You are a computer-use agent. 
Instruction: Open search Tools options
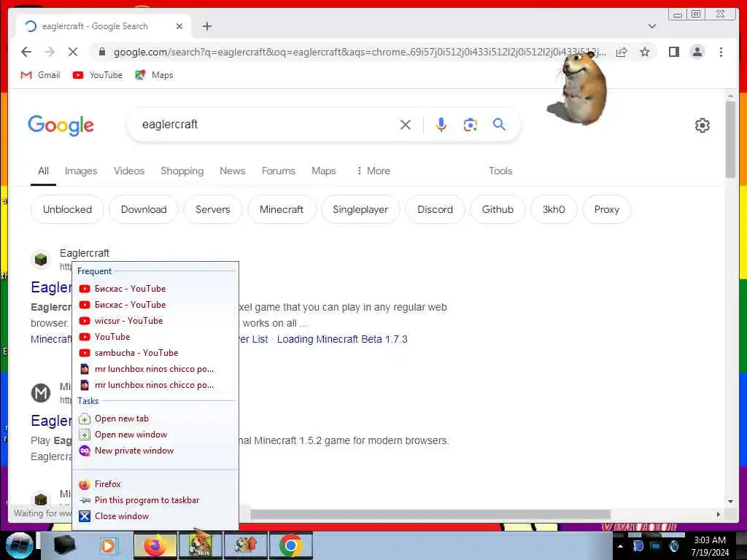(500, 171)
